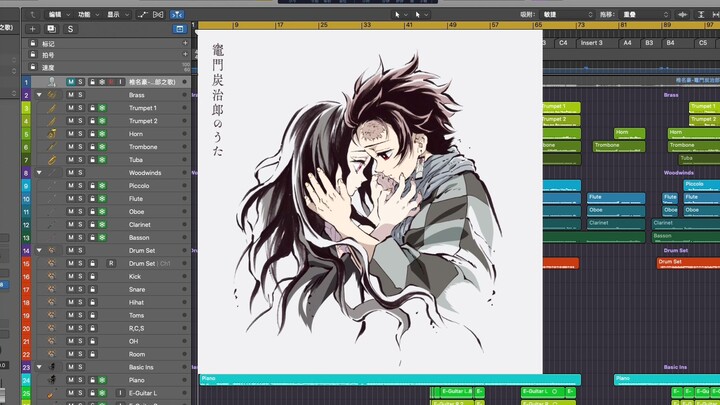Click the Flex bowtie toolbar icon
720x405 pixels.
158,15
